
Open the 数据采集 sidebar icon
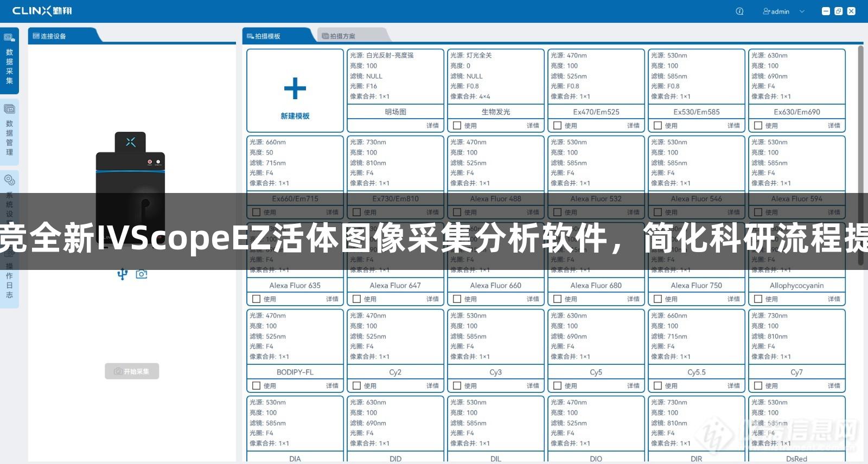click(9, 38)
